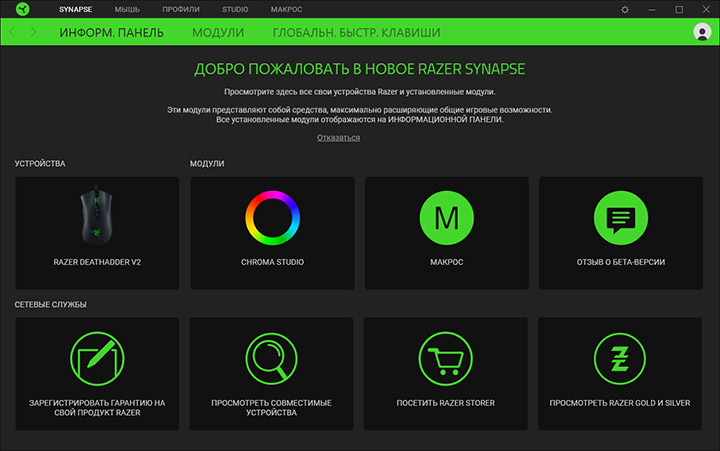
Task: Click the Отказаться link
Action: [338, 138]
